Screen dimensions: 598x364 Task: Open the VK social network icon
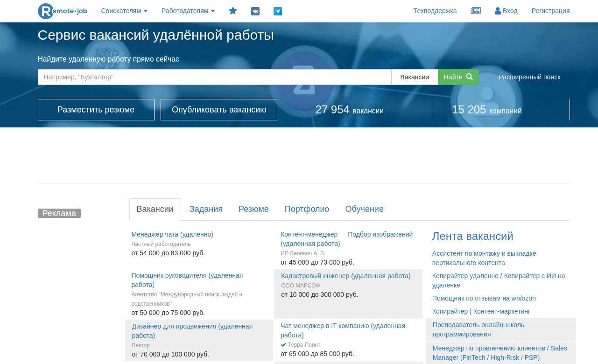click(x=255, y=11)
